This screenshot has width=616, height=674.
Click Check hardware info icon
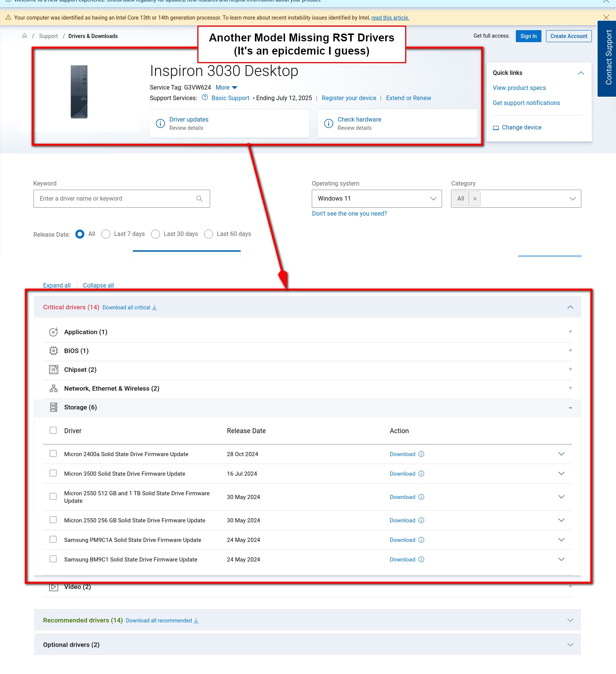click(329, 123)
